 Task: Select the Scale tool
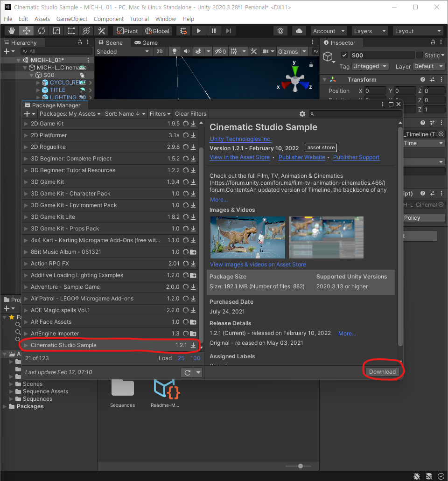56,31
